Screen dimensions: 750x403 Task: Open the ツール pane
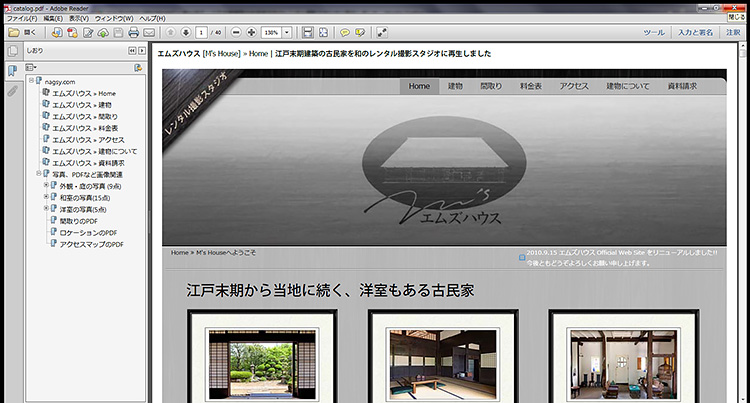point(654,33)
